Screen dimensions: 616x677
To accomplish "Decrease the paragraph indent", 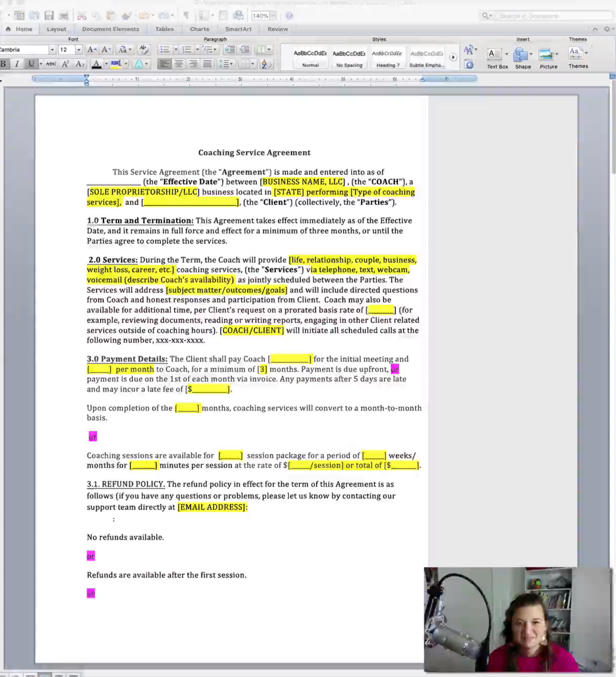I will pyautogui.click(x=230, y=49).
